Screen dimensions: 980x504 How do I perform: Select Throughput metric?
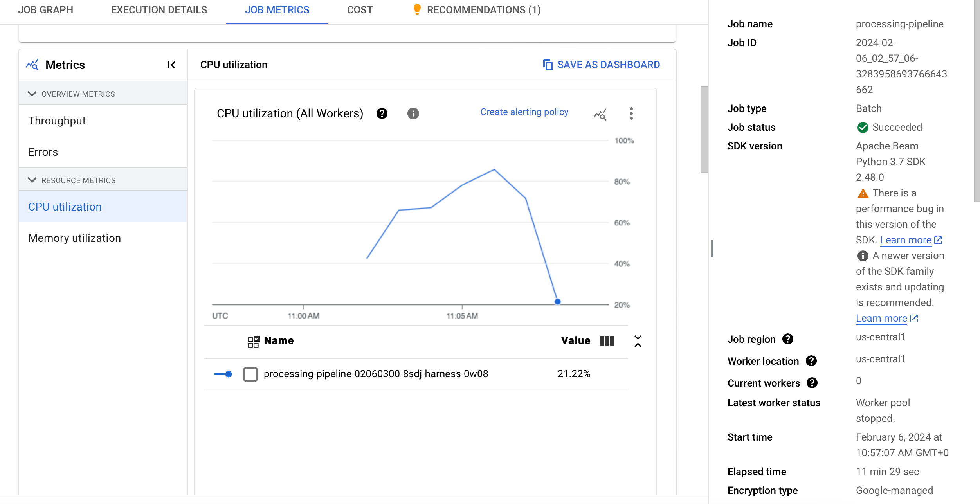[103, 121]
